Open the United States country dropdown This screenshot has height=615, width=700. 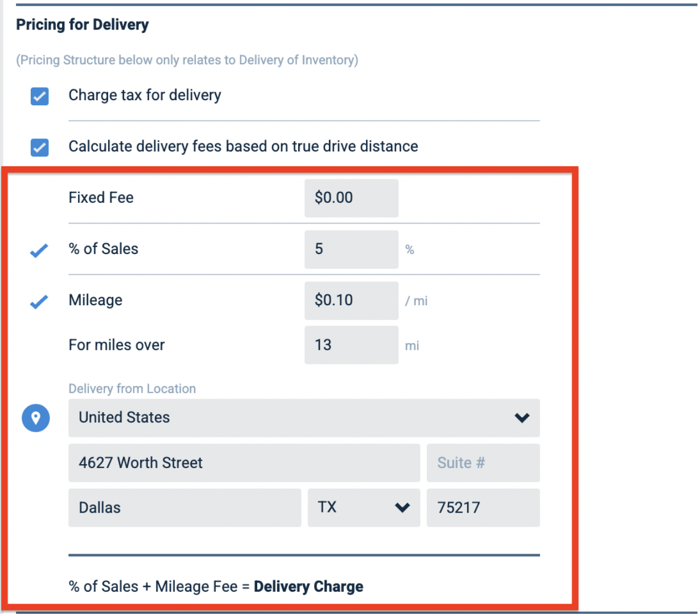[x=304, y=418]
